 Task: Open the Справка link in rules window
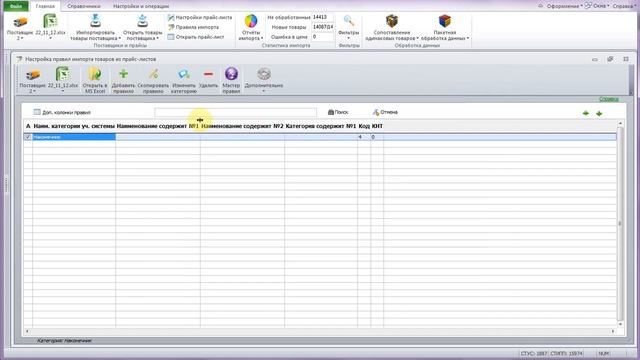tap(609, 99)
